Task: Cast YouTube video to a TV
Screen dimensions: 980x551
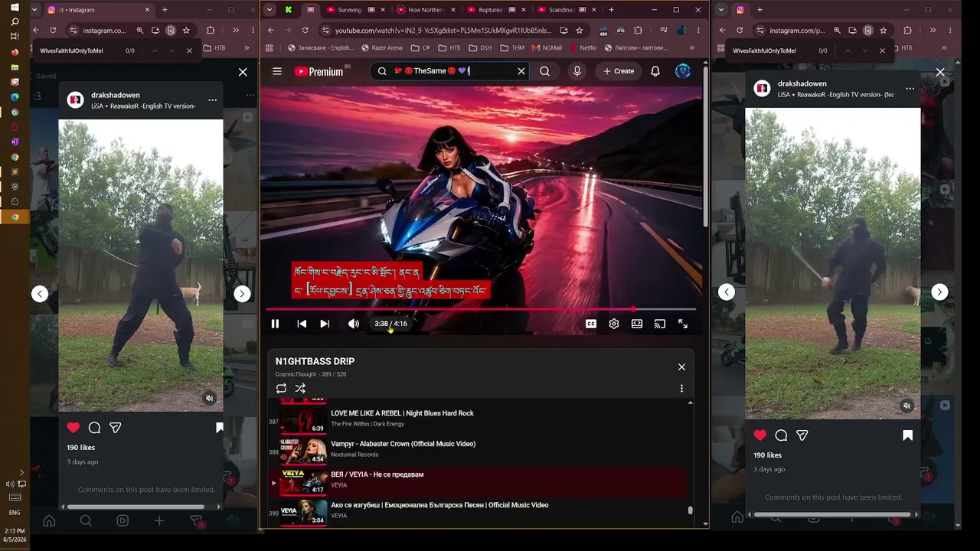Action: pos(660,324)
